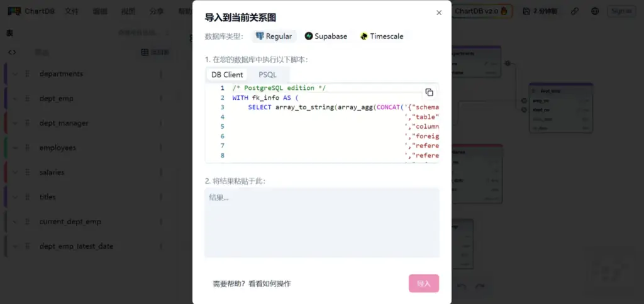Click ChartDB v2.0 badge in header

[x=481, y=11]
